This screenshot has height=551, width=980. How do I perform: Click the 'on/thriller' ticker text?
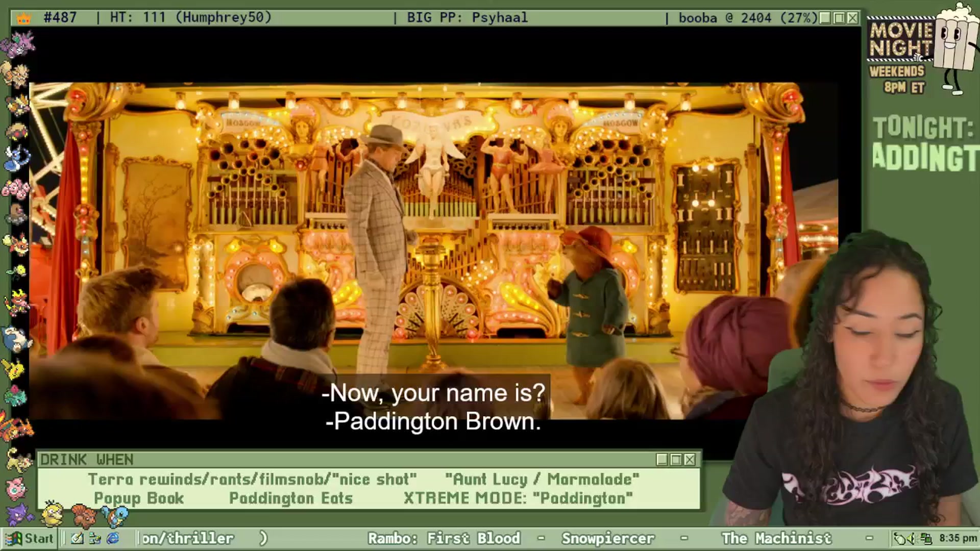187,538
